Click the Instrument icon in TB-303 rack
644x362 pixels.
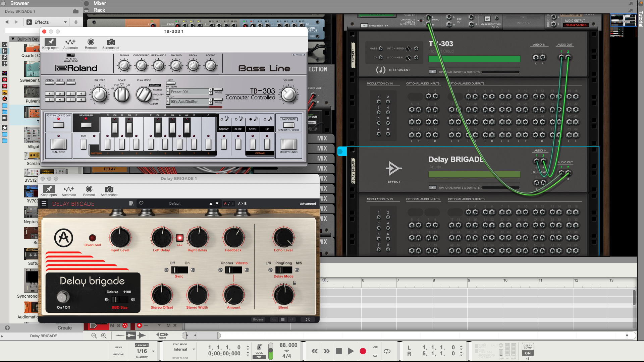click(380, 69)
